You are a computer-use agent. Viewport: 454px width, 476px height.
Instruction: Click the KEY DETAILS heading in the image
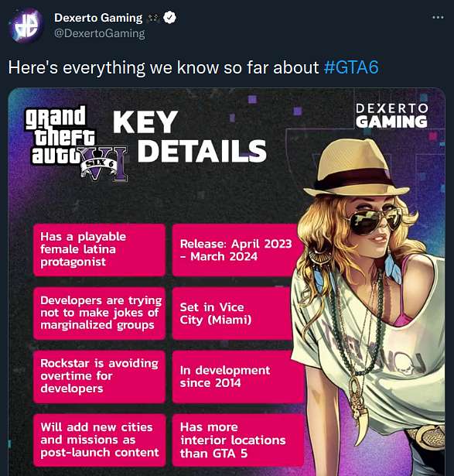tap(189, 136)
